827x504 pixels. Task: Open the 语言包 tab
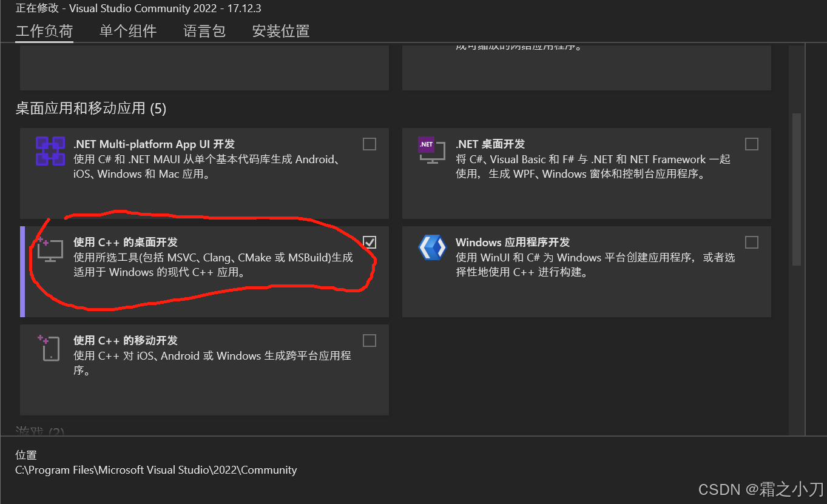204,31
